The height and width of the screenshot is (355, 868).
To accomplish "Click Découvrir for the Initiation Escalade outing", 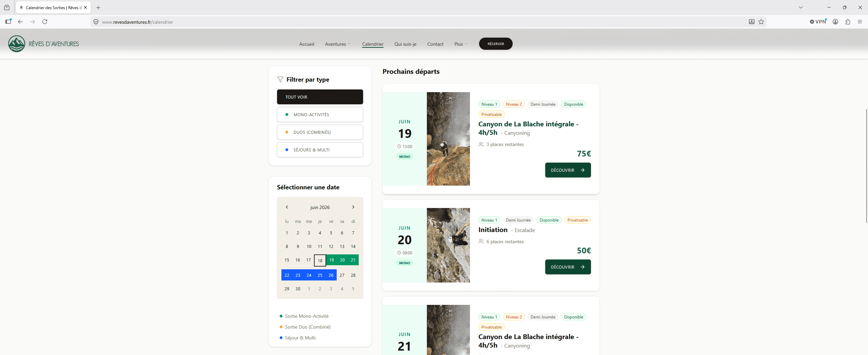I will pos(568,267).
